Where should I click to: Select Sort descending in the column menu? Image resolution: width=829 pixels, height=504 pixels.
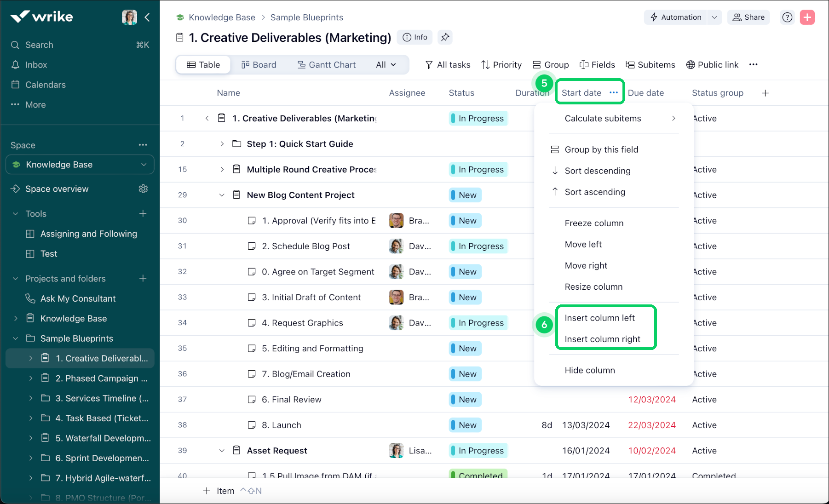pyautogui.click(x=598, y=171)
